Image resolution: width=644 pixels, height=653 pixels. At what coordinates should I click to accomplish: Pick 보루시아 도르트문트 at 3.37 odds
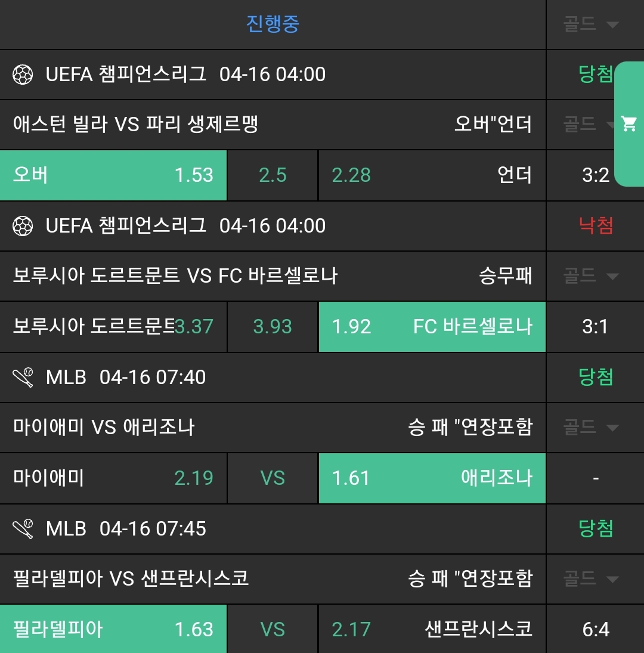tap(113, 327)
